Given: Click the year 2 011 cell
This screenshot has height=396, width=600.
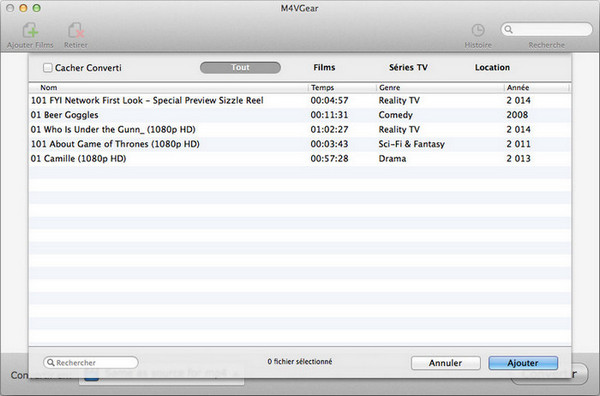Looking at the screenshot, I should pos(518,144).
